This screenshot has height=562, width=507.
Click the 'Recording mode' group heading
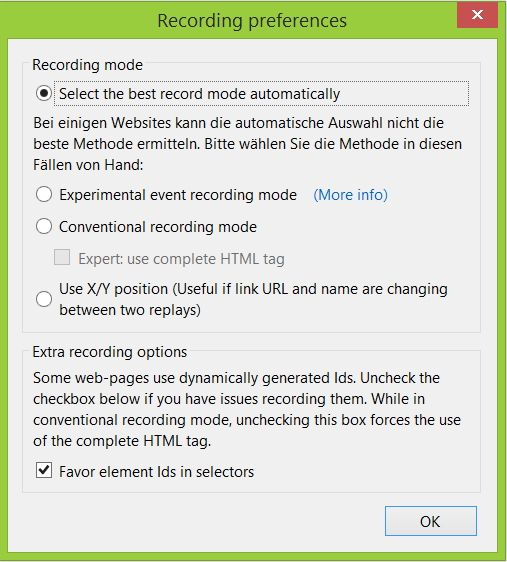87,65
